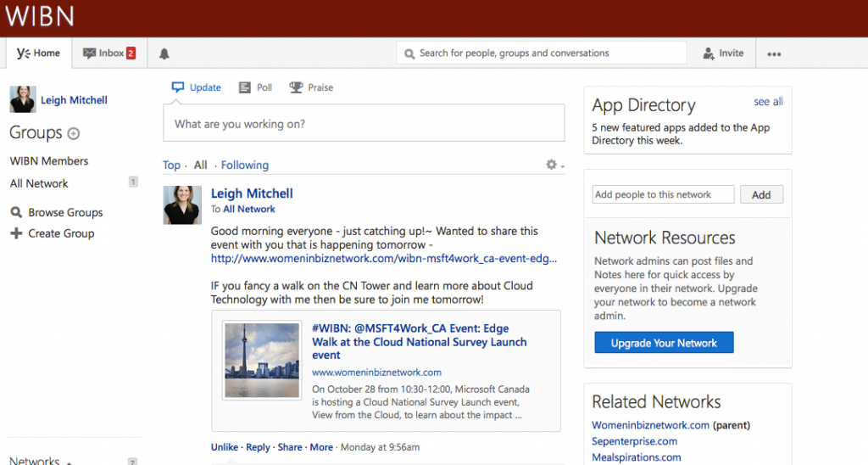Open the Home tab with Yammer logo
868x465 pixels.
[39, 53]
